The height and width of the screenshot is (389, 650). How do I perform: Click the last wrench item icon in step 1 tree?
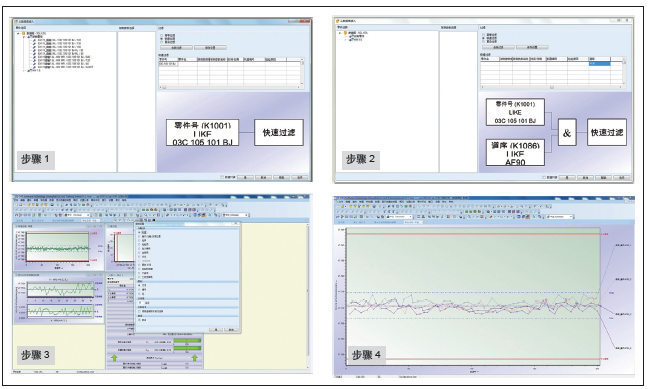click(x=34, y=67)
